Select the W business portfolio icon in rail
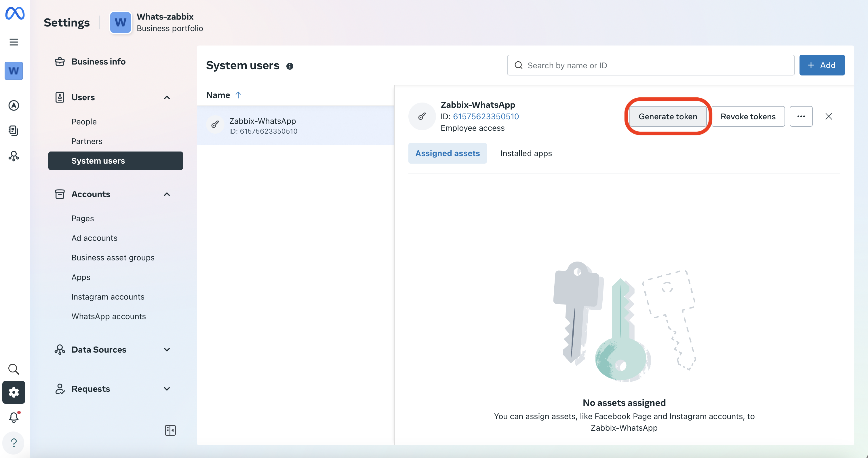The width and height of the screenshot is (868, 458). pyautogui.click(x=14, y=71)
